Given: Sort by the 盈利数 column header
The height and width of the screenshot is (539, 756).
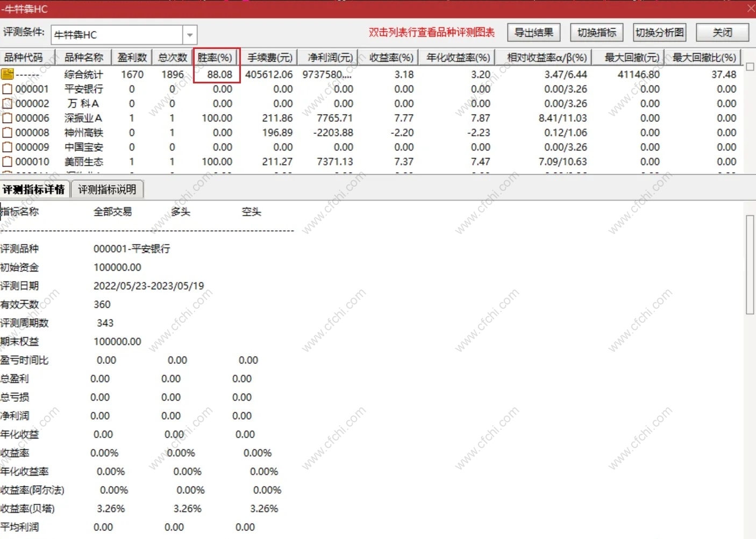Looking at the screenshot, I should (x=132, y=58).
